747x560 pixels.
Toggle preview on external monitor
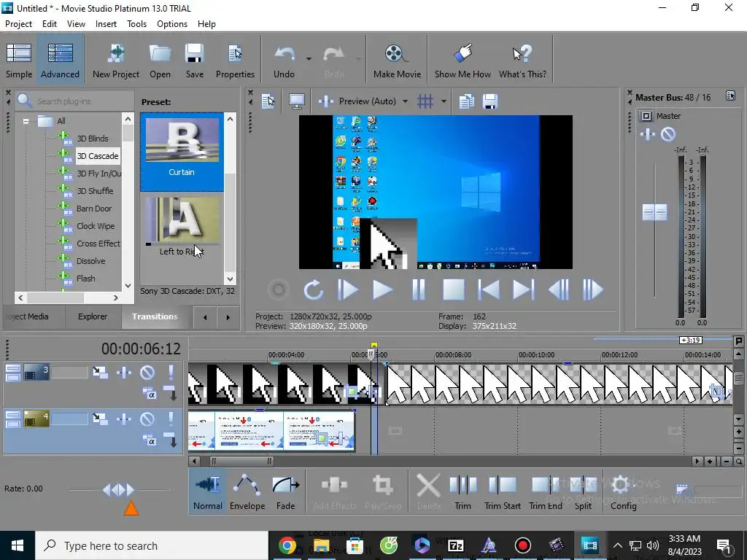297,101
